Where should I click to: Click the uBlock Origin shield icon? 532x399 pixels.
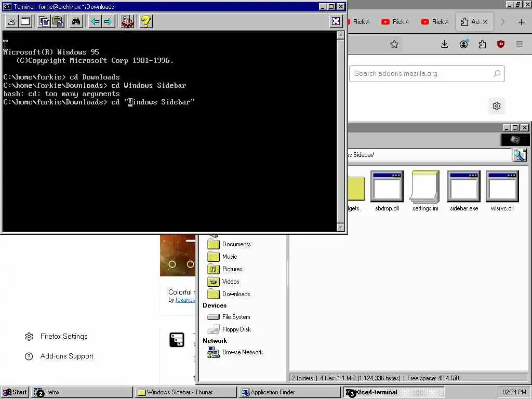click(x=500, y=44)
